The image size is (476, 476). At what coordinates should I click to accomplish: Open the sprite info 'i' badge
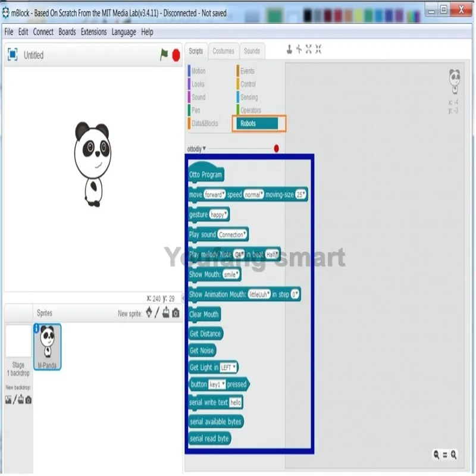pos(36,328)
